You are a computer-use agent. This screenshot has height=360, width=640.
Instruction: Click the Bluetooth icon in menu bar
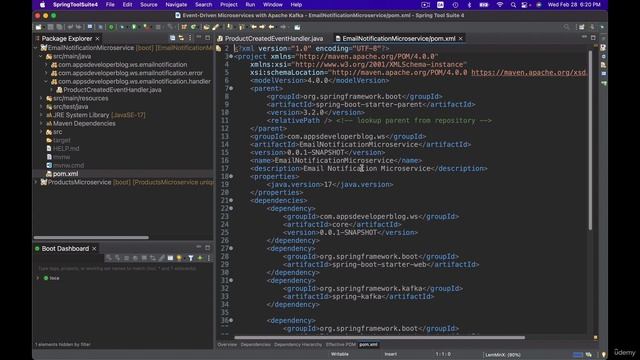point(469,5)
